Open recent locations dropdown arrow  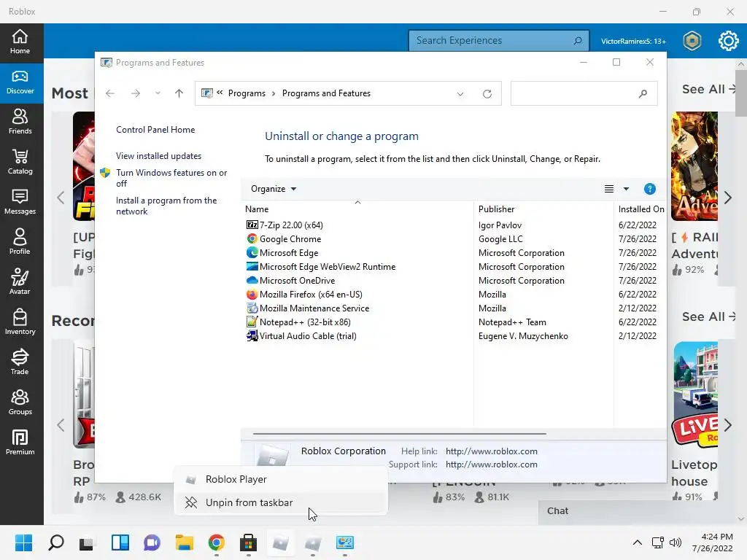[x=158, y=93]
